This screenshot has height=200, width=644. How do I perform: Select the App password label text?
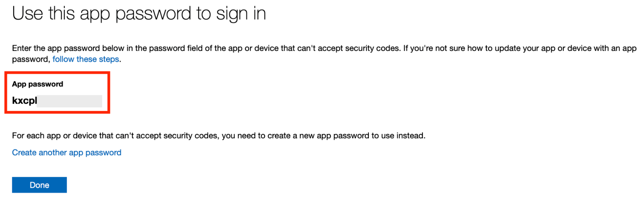click(37, 84)
